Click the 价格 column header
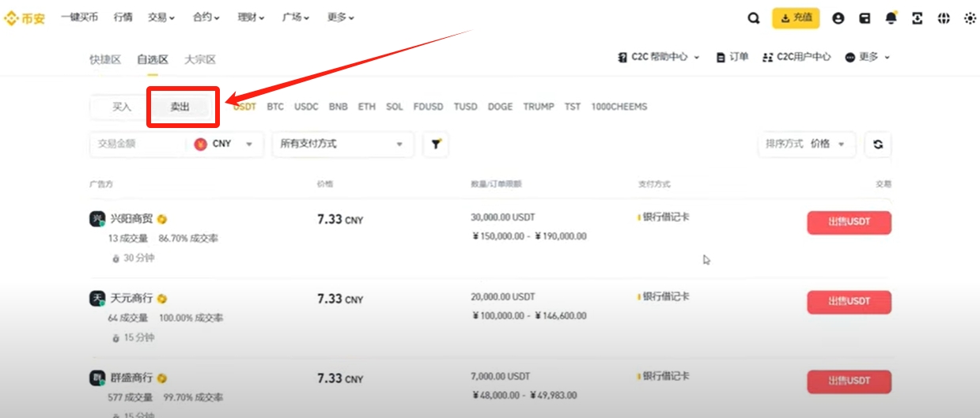 (x=325, y=184)
